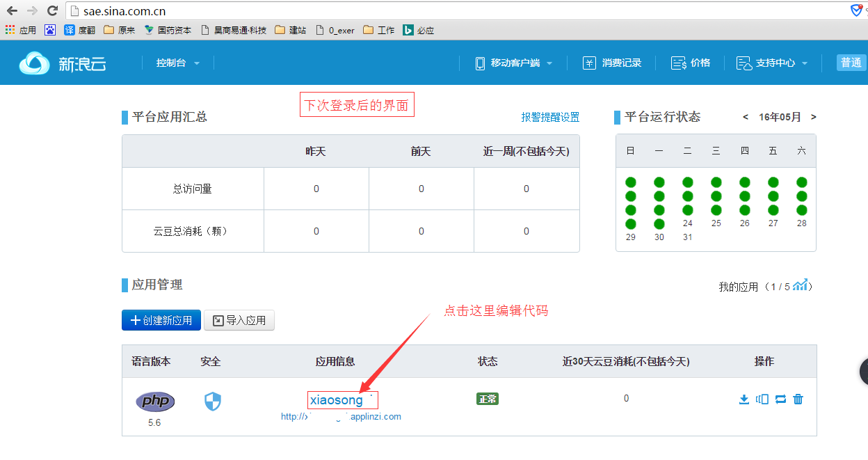Click the 新浪云 cloud logo
The height and width of the screenshot is (460, 868).
(x=63, y=63)
